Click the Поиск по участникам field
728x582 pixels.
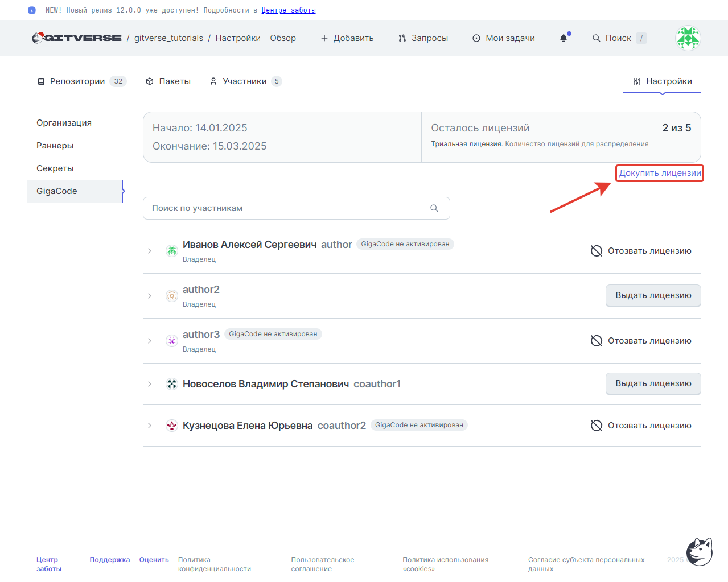click(x=296, y=208)
